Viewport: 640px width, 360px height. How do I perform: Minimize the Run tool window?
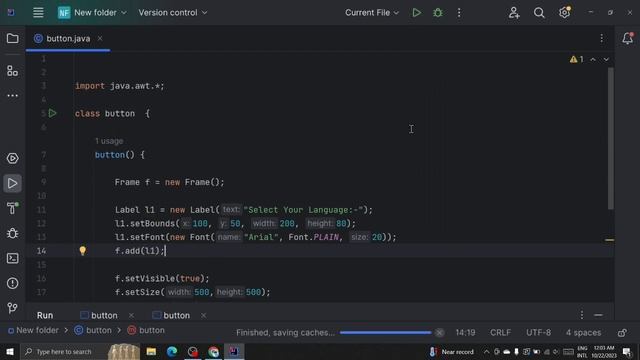point(598,315)
